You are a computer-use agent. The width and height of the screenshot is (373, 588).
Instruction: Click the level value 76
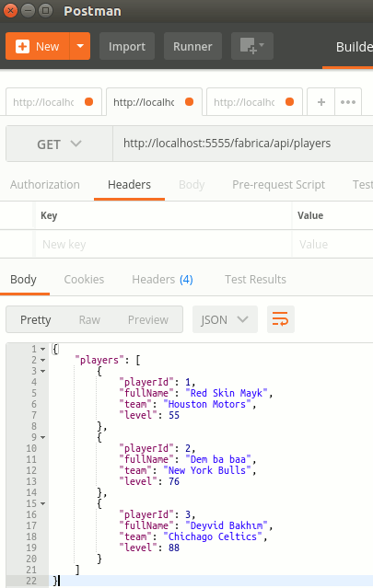(x=174, y=481)
